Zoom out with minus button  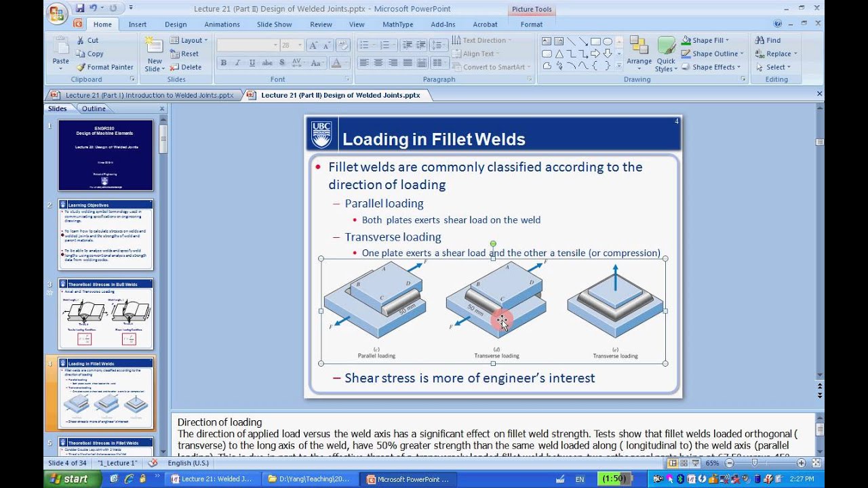[730, 463]
